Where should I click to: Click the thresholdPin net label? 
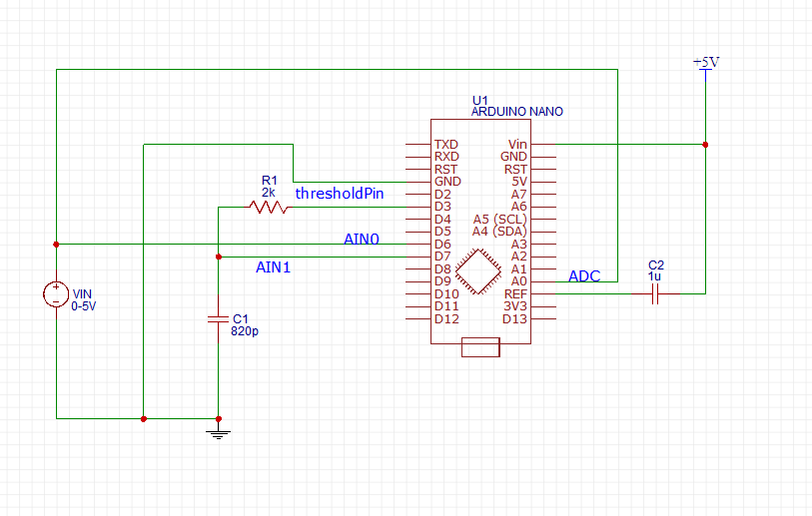tap(340, 194)
